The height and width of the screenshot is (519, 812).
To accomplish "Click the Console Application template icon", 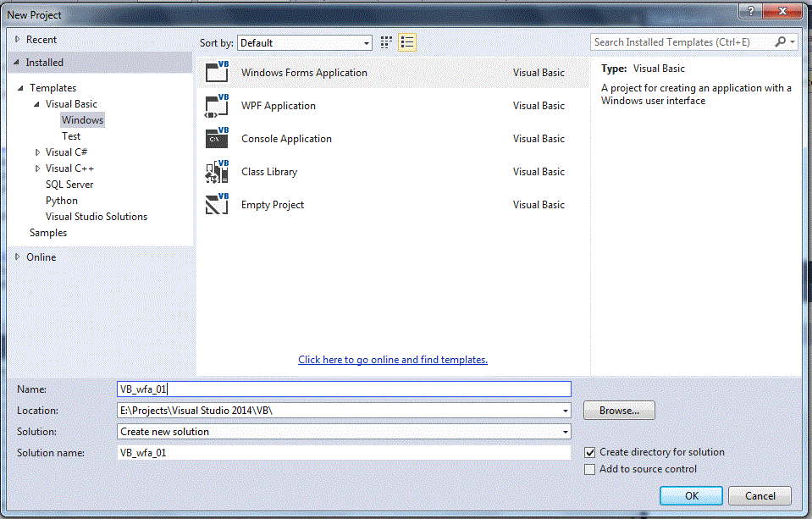I will (x=217, y=138).
